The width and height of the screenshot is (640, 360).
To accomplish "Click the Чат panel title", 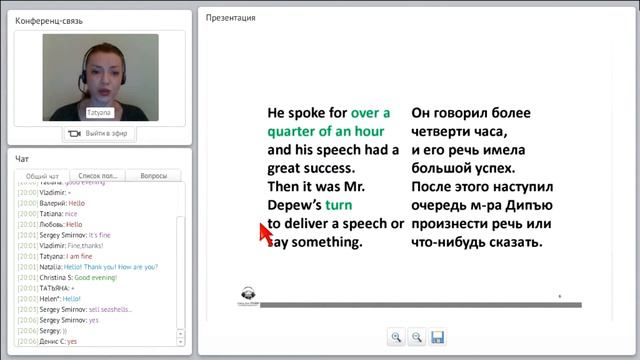I will (x=22, y=159).
